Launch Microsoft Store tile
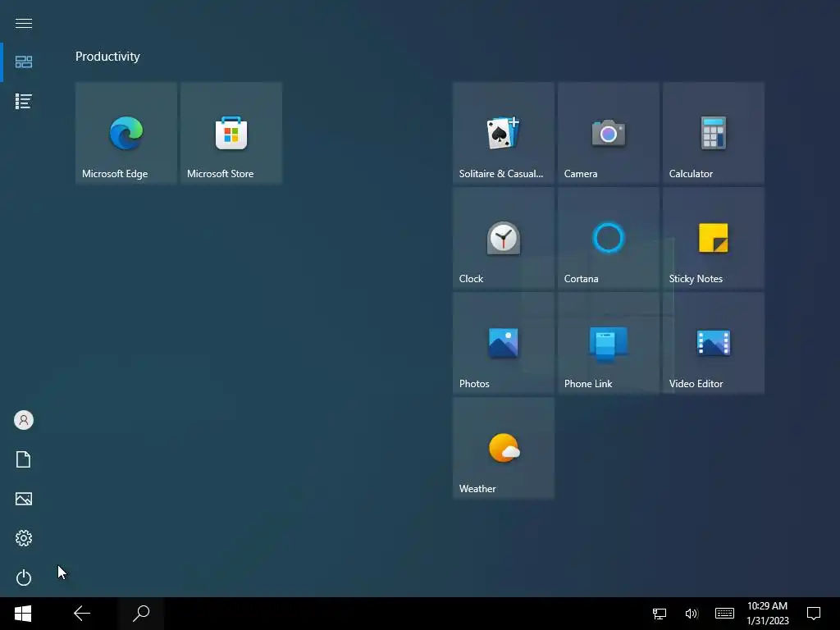This screenshot has height=630, width=840. click(x=231, y=133)
